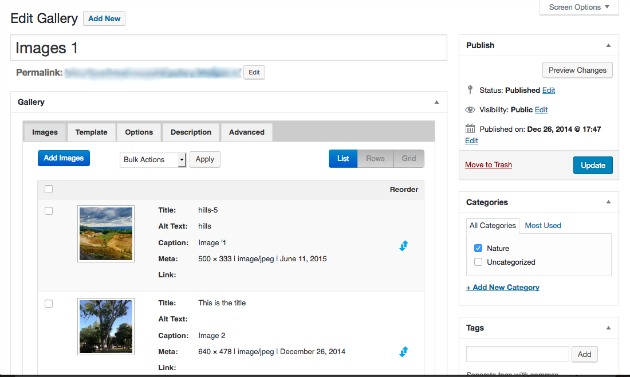Click the Add tag button

tap(585, 354)
